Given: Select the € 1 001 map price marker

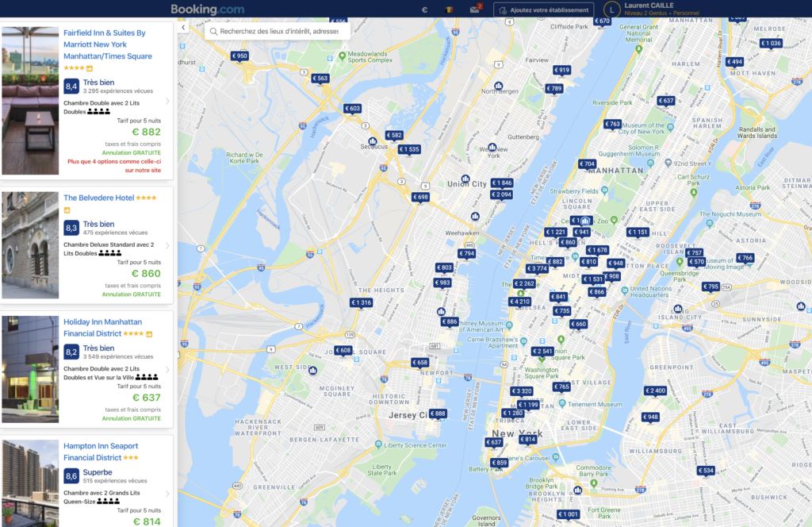Looking at the screenshot, I should point(568,514).
